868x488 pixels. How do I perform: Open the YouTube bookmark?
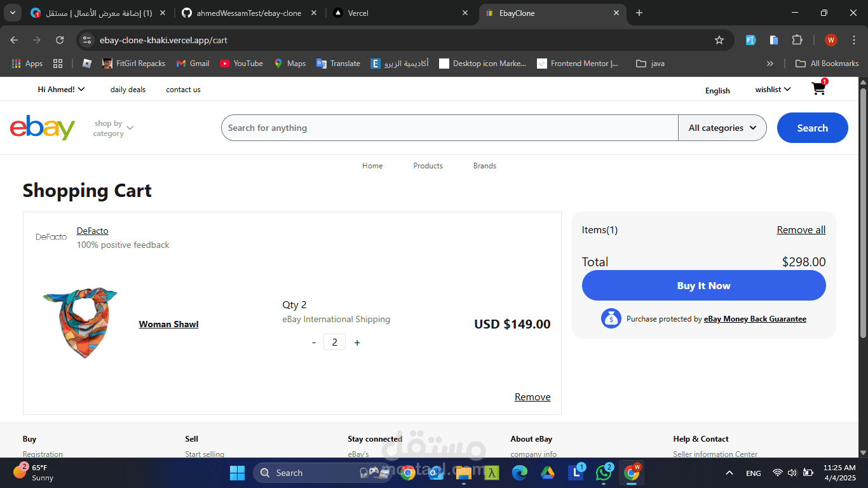(241, 64)
